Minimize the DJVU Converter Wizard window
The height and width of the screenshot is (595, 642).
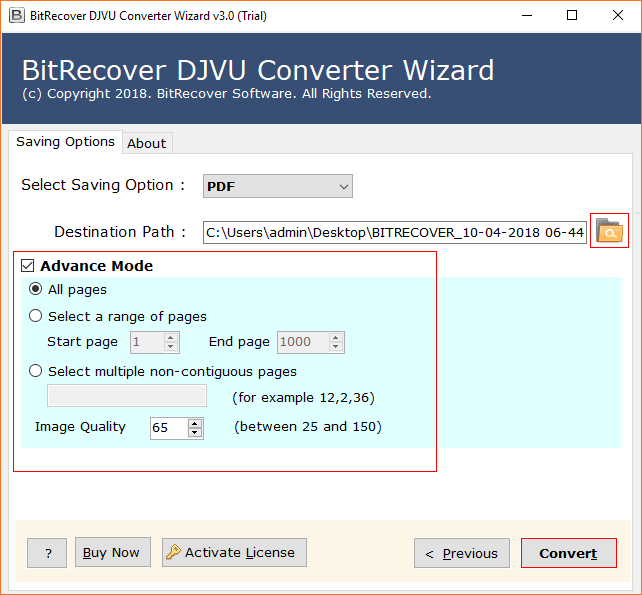click(x=527, y=16)
